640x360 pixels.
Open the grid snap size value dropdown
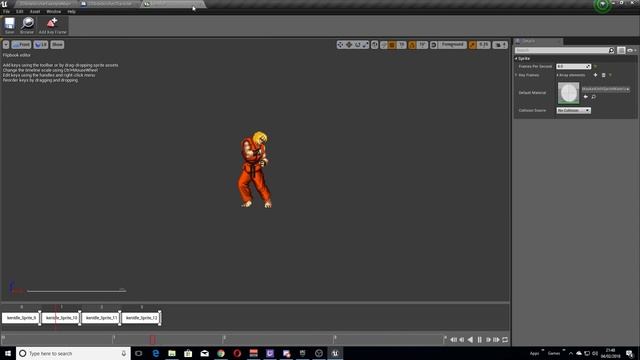pos(402,44)
